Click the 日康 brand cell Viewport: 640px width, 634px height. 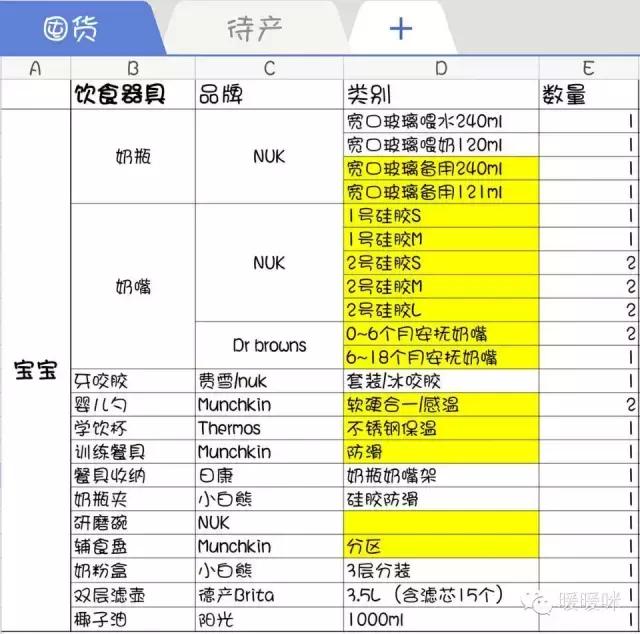(269, 476)
